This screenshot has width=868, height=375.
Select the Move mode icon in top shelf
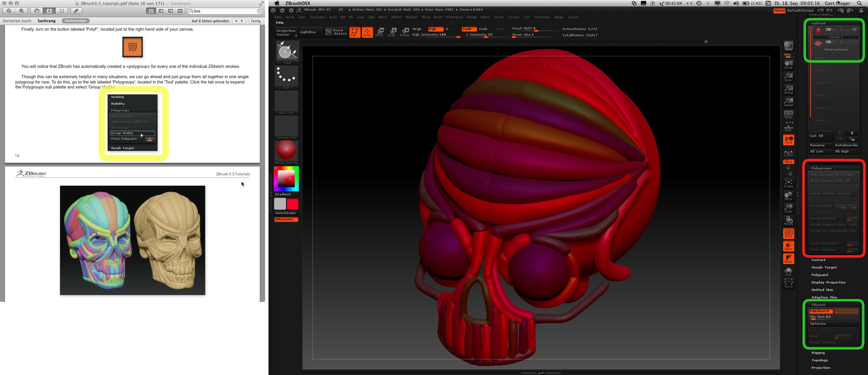click(x=379, y=32)
